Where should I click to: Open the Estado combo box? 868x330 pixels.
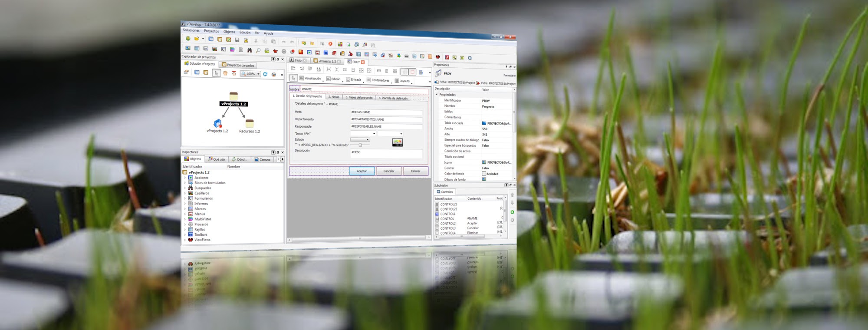[x=360, y=139]
